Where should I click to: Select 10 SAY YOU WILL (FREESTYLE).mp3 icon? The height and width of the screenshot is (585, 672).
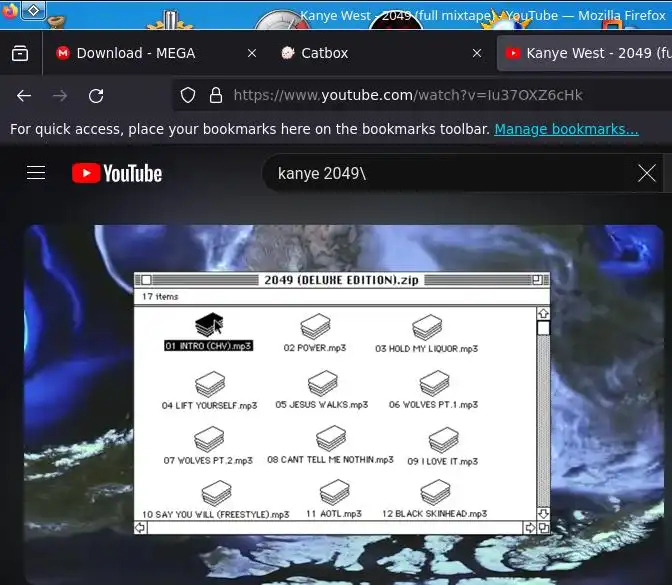[216, 493]
